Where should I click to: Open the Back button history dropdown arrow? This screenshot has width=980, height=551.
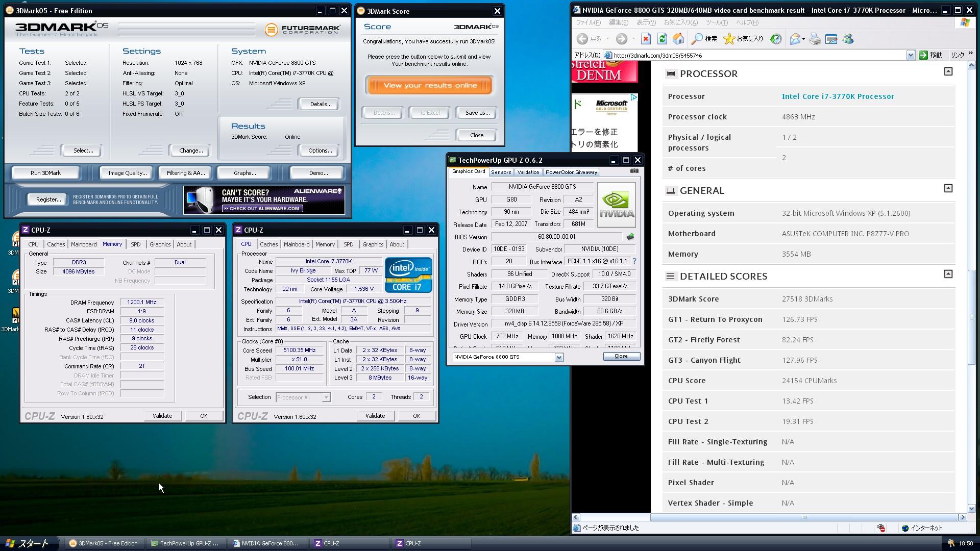607,39
